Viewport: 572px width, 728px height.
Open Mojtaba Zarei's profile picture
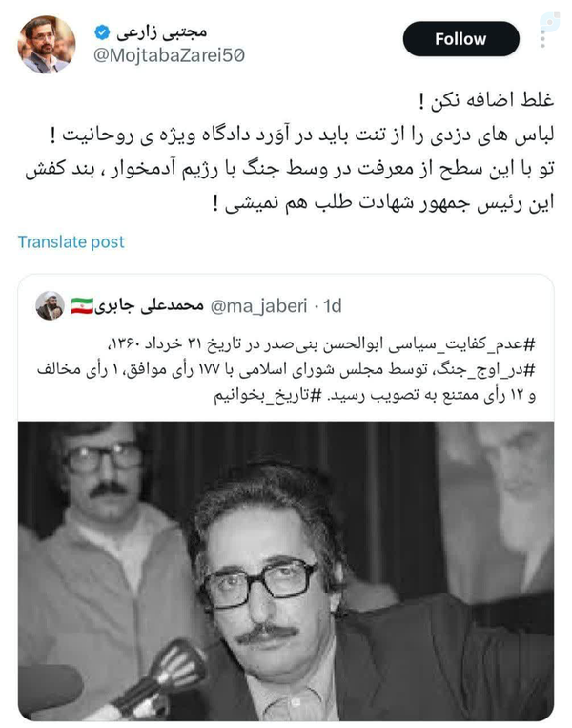coord(47,44)
